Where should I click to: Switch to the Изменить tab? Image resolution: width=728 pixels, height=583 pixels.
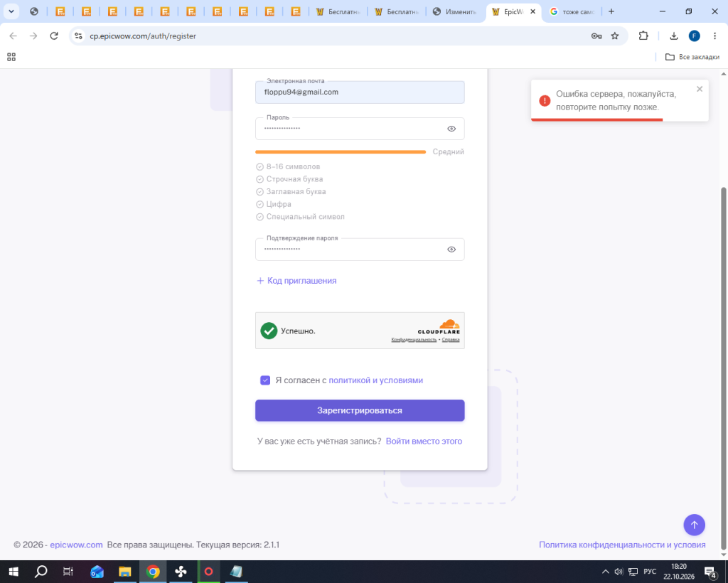coord(455,11)
